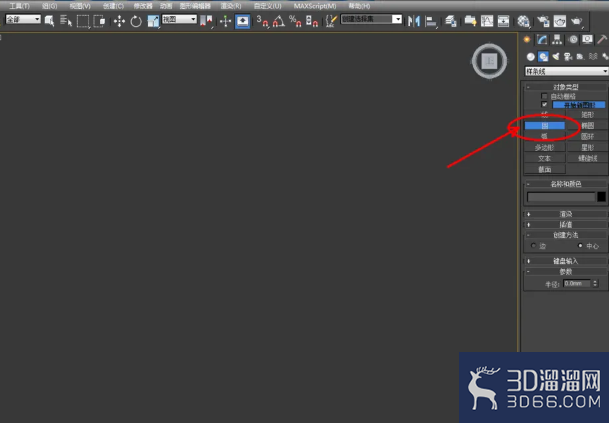
Task: Expand the 插值 rollout
Action: (566, 225)
